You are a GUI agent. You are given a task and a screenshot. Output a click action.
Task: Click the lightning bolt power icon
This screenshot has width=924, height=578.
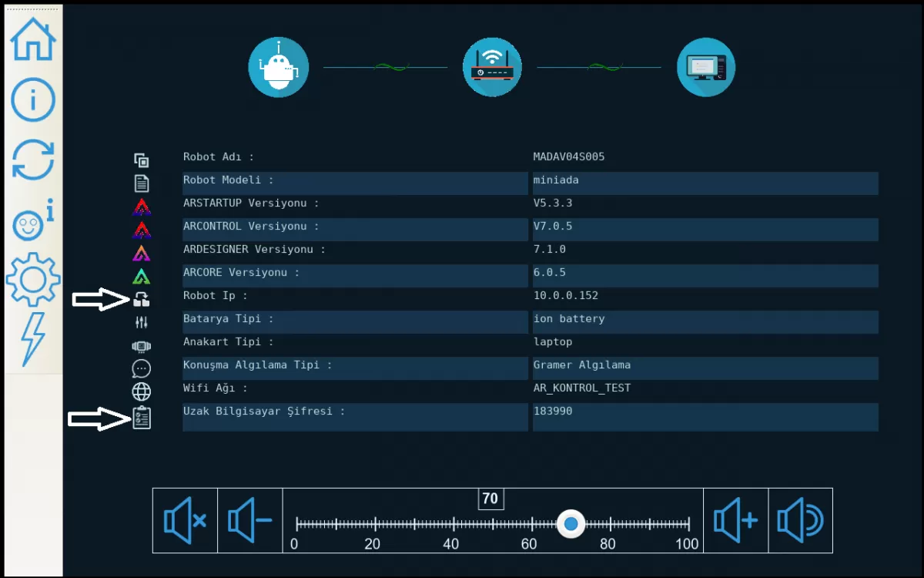pos(33,338)
